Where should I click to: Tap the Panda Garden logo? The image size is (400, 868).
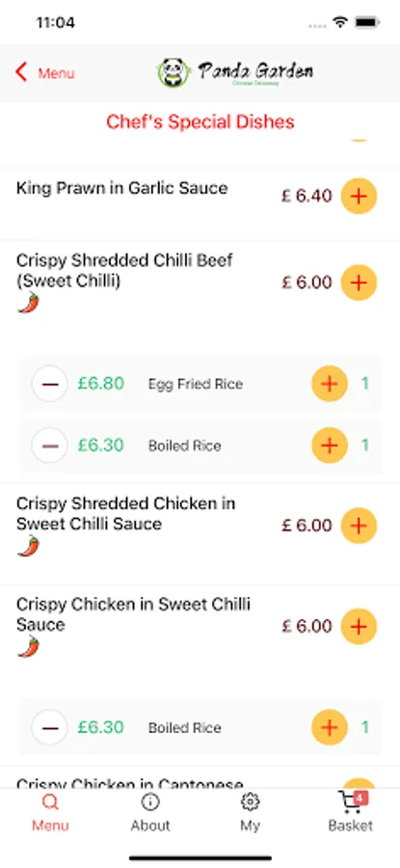coord(234,72)
